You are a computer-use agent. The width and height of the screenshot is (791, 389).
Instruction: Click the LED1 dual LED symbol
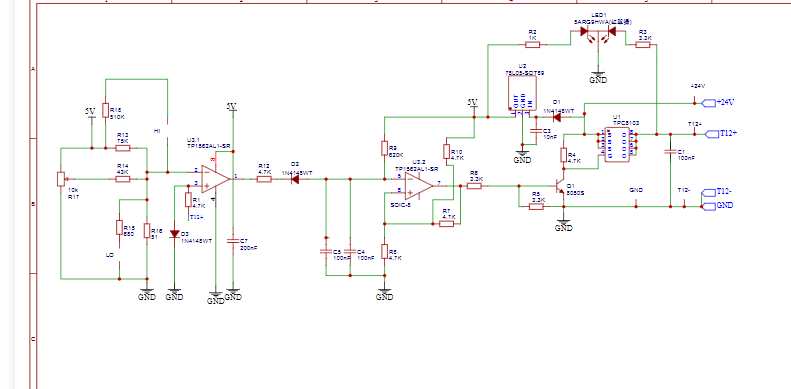coord(598,32)
